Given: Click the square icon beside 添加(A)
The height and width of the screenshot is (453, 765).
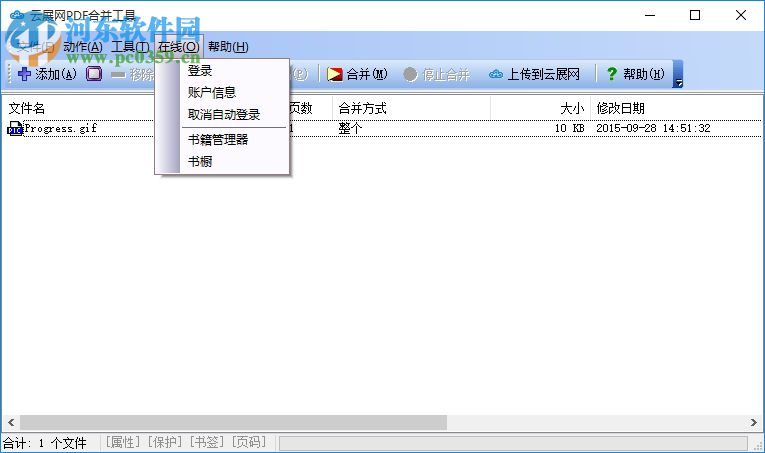Looking at the screenshot, I should pyautogui.click(x=94, y=74).
